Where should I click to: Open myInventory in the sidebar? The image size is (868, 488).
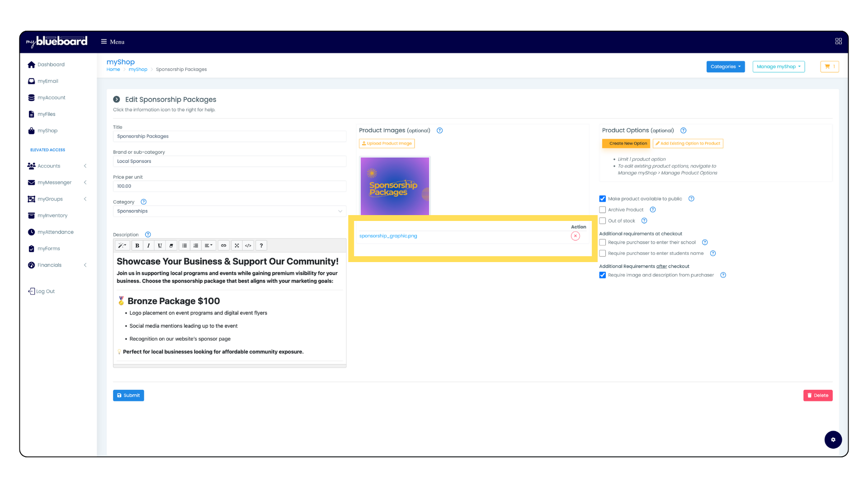pyautogui.click(x=52, y=216)
